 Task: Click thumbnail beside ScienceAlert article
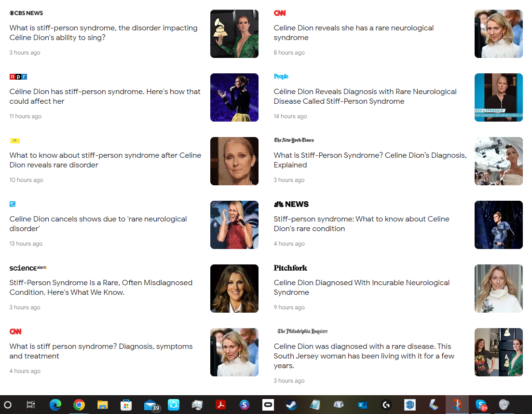point(234,289)
